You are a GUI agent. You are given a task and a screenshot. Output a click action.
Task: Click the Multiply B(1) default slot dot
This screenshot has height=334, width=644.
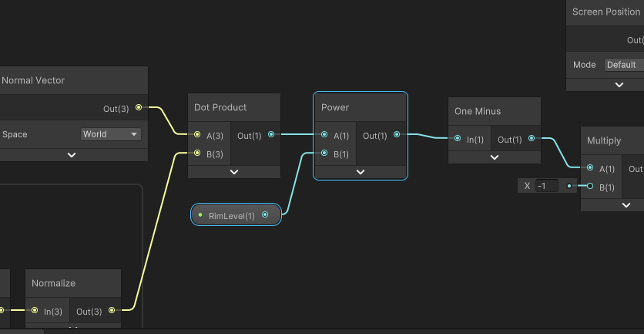pos(569,186)
